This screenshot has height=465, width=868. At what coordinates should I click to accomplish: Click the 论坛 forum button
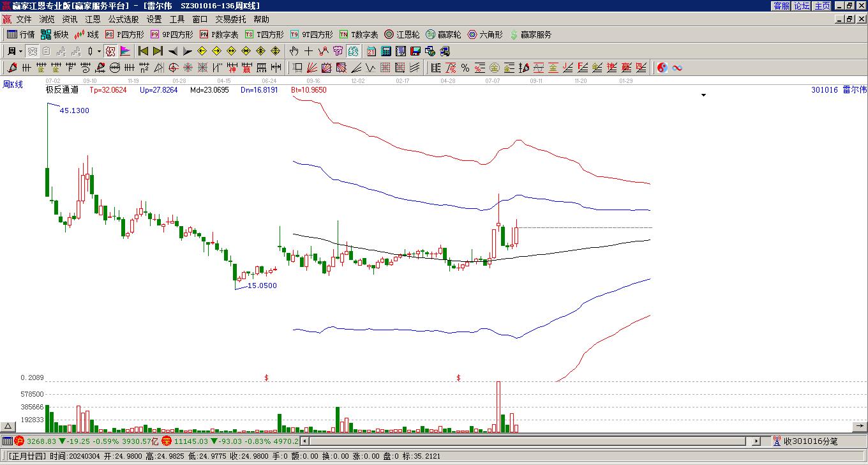[802, 6]
